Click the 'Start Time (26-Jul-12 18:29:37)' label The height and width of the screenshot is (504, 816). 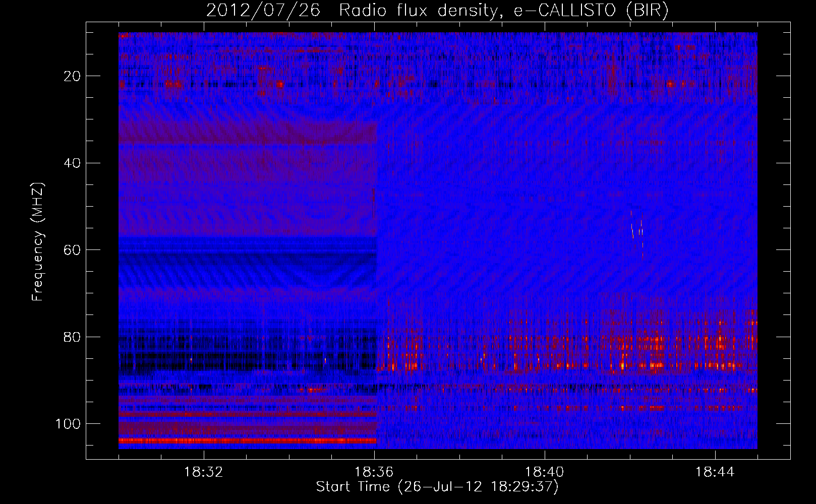coord(437,487)
